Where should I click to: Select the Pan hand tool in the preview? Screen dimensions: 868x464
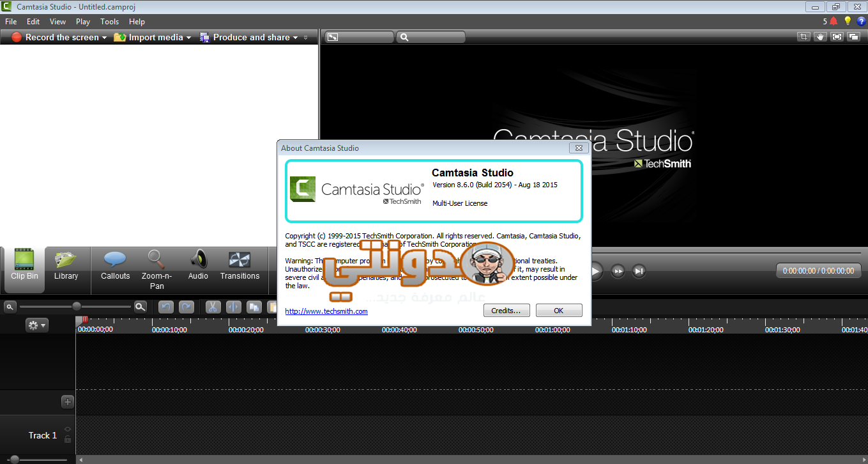pyautogui.click(x=821, y=37)
